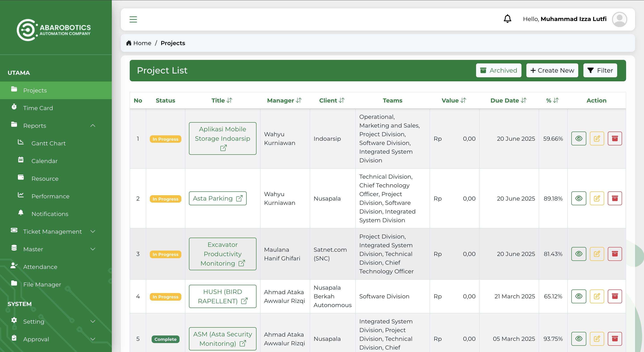Click the username Muhammad Izza Lutfi
The height and width of the screenshot is (352, 644).
574,19
